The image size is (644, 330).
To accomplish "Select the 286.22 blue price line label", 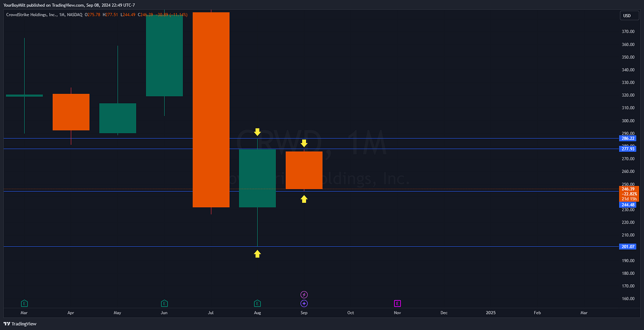I will pyautogui.click(x=628, y=139).
